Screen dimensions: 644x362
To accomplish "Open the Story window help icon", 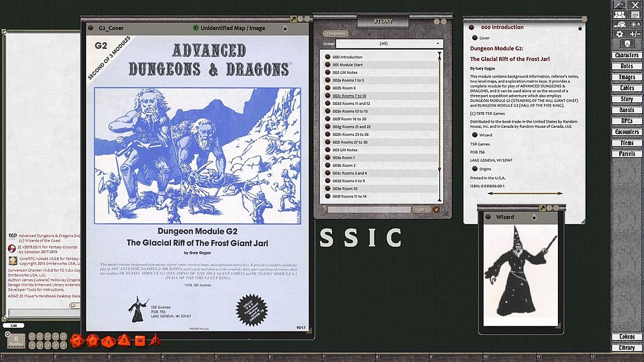I will 436,22.
